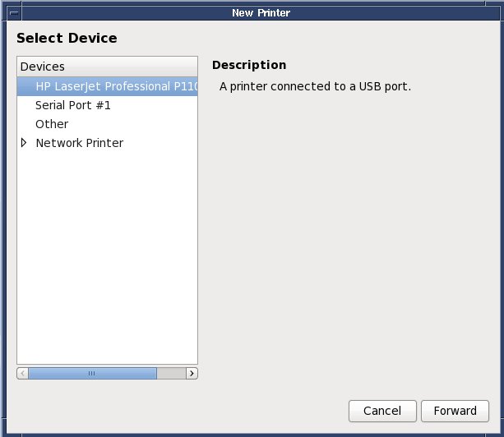Choose the Other device entry
The height and width of the screenshot is (437, 504).
(52, 124)
